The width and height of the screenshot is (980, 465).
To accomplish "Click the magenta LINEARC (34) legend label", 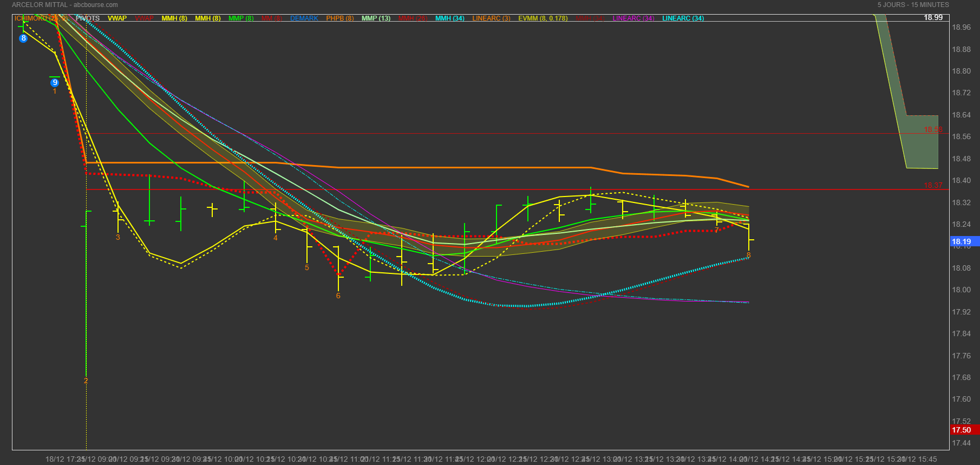I will (x=633, y=18).
